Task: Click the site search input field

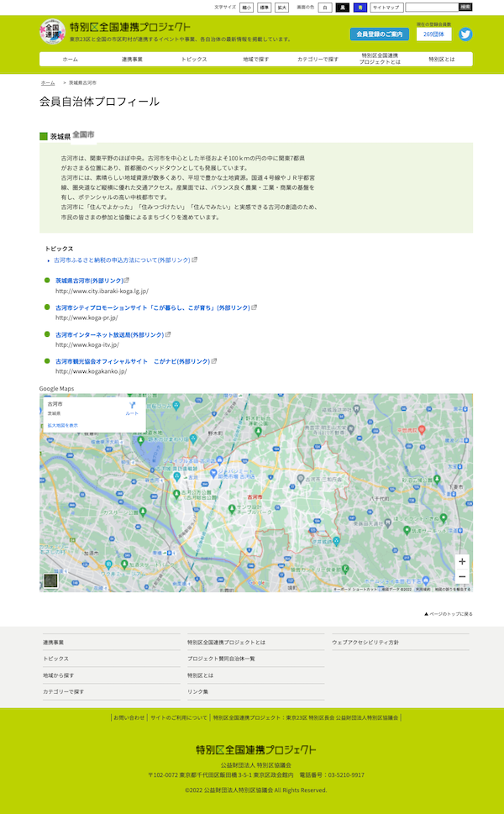Action: (432, 7)
